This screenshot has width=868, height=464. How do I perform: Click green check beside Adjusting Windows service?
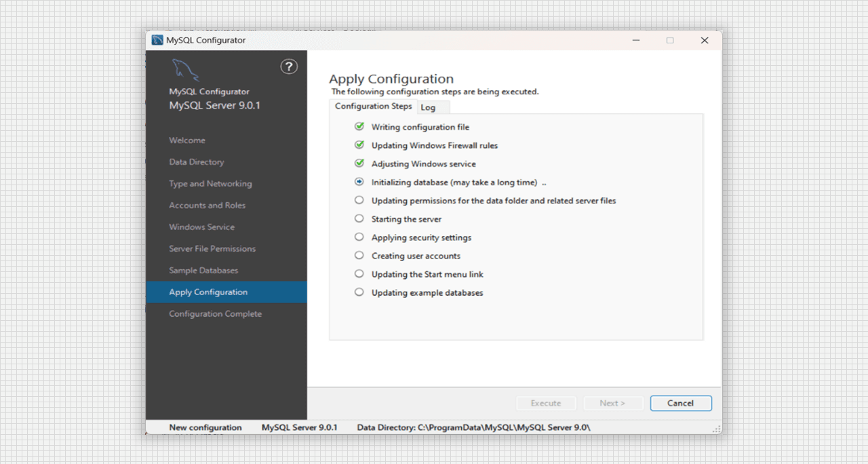(x=359, y=163)
